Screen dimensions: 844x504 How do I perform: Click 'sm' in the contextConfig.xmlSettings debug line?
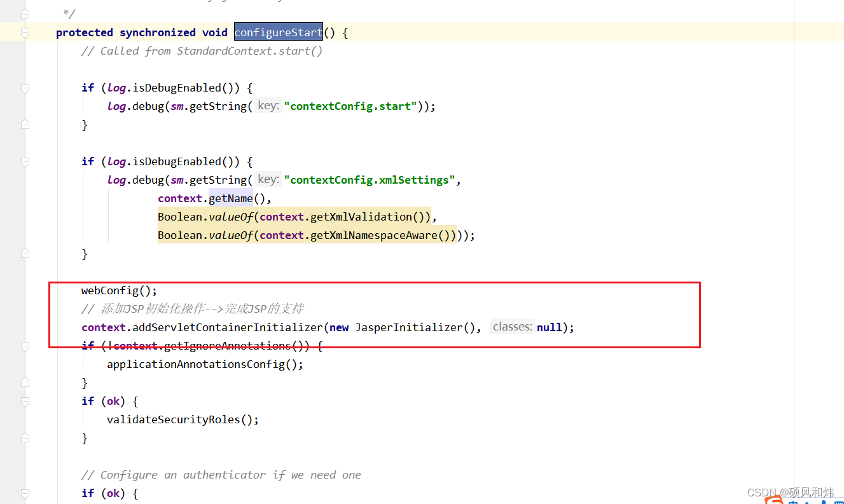point(177,180)
